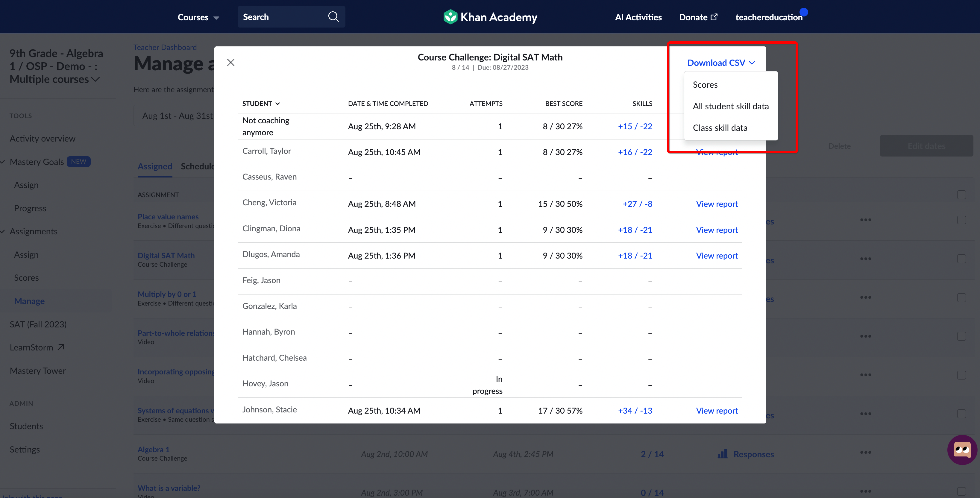Select Scores from the CSV menu
This screenshot has height=498, width=980.
(x=705, y=84)
